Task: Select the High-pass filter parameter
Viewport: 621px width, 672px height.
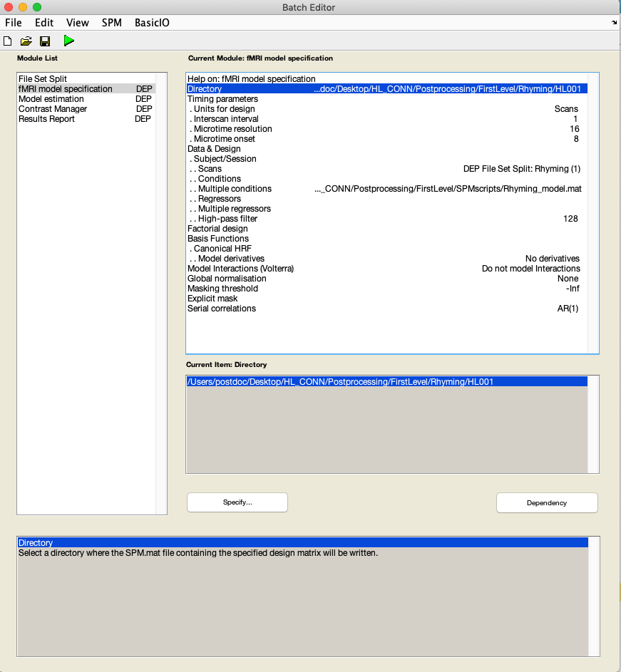Action: pyautogui.click(x=228, y=219)
